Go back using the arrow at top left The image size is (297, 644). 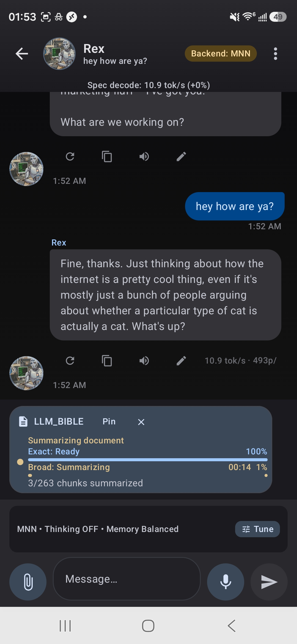tap(22, 54)
